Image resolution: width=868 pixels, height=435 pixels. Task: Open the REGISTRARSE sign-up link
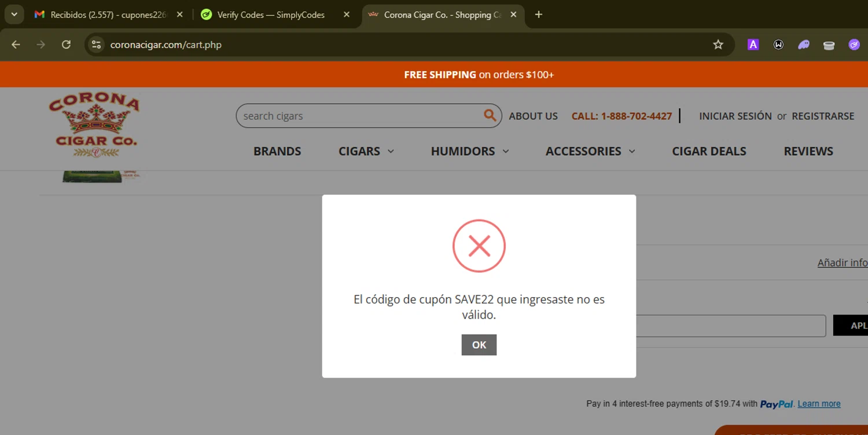point(823,116)
